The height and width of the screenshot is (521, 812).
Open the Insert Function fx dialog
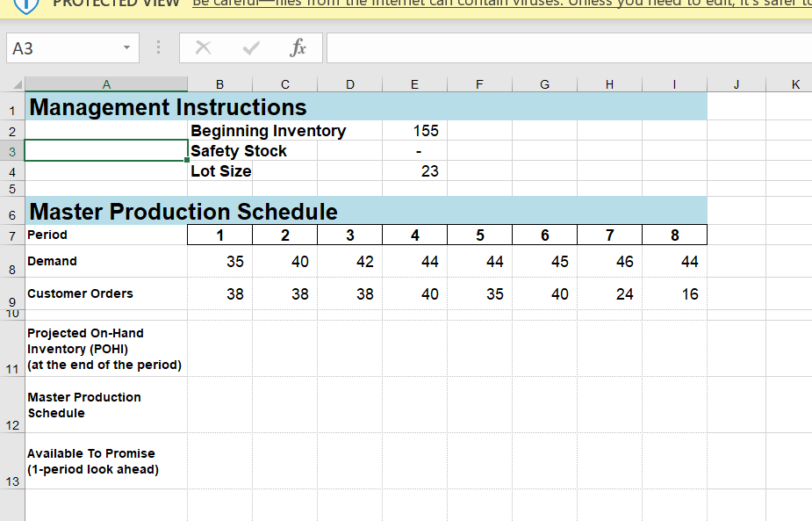[298, 47]
